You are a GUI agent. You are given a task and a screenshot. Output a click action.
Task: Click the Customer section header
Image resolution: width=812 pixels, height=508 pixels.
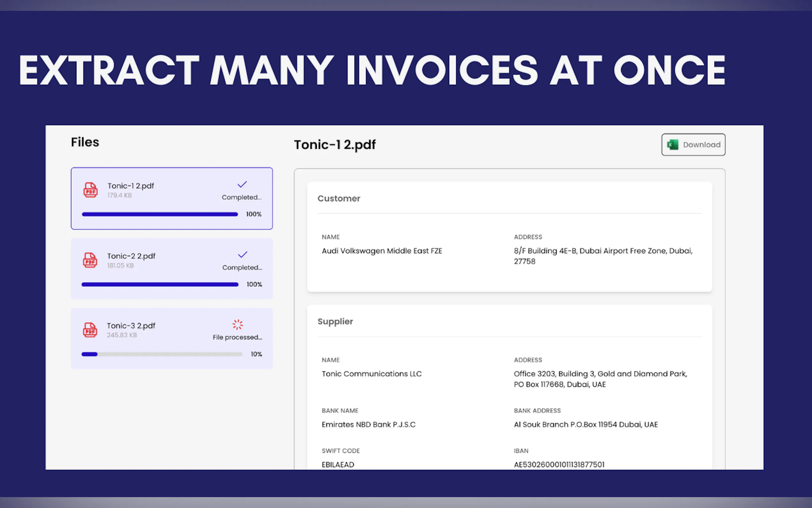[x=339, y=199]
